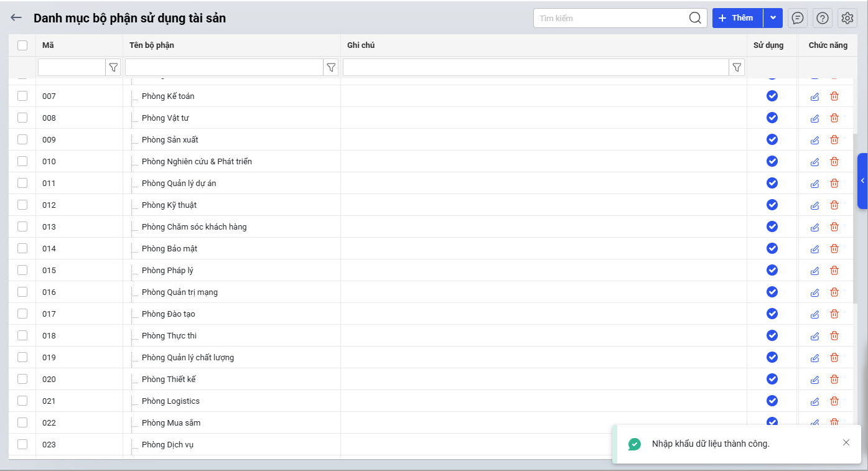
Task: Expand the collapsed right side panel
Action: point(862,180)
